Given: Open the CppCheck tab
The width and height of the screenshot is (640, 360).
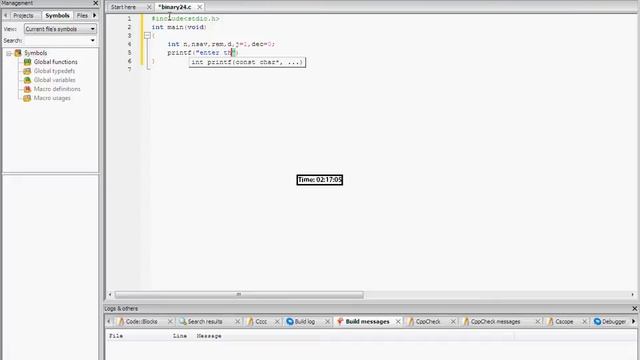Looking at the screenshot, I should [x=428, y=322].
